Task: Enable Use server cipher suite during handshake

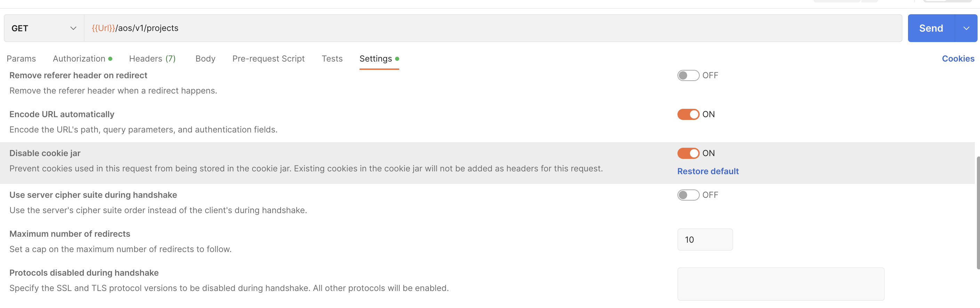Action: pyautogui.click(x=688, y=195)
